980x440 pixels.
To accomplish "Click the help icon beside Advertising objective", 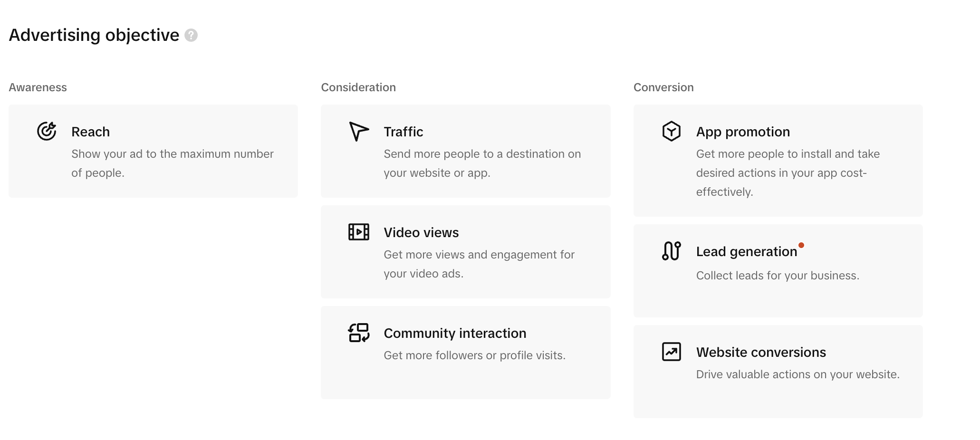I will (x=191, y=35).
